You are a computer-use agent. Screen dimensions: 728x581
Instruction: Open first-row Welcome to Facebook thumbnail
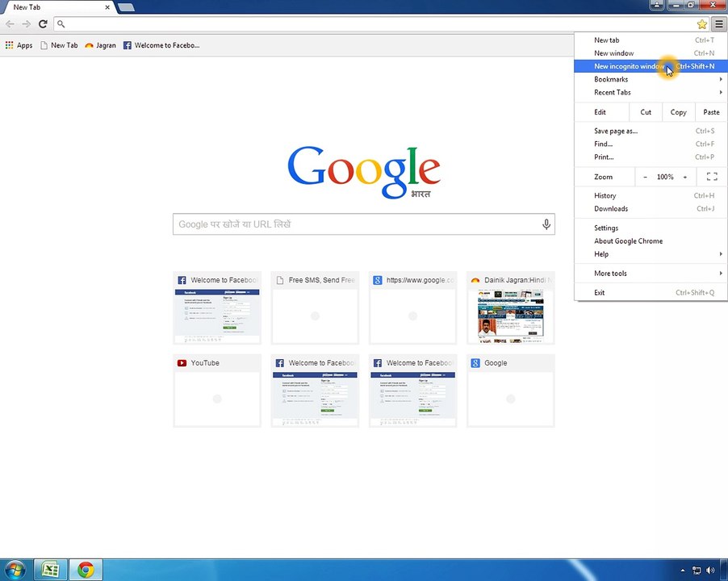coord(217,308)
